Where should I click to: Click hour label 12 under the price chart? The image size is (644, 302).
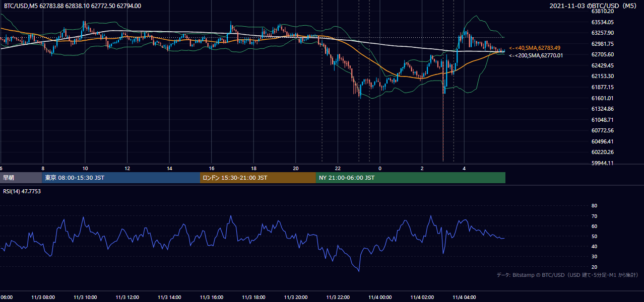[x=127, y=168]
